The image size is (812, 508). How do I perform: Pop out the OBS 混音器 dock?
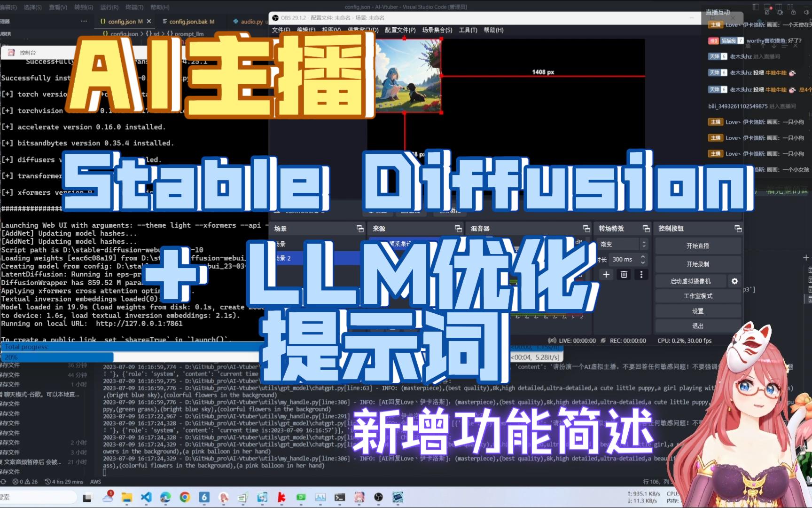point(586,229)
